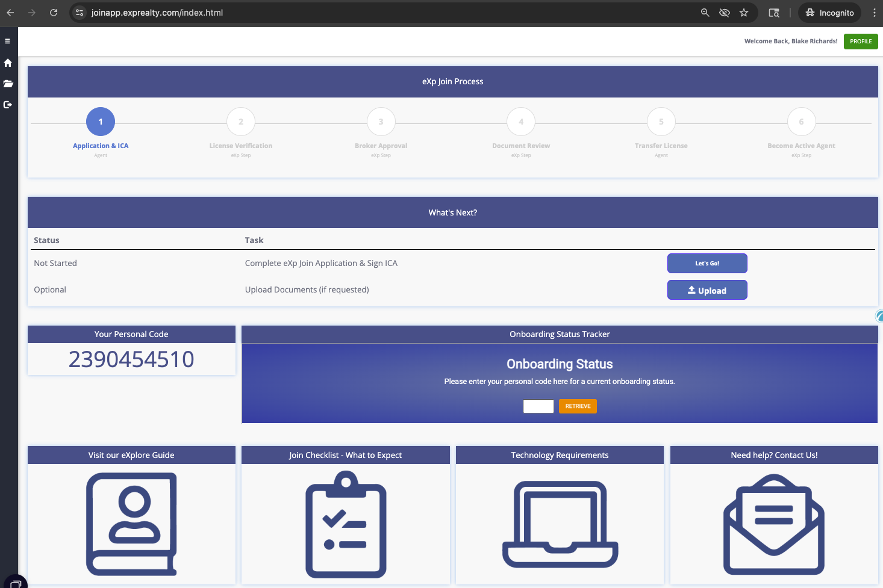Image resolution: width=883 pixels, height=588 pixels.
Task: Click Upload documents button
Action: (x=707, y=290)
